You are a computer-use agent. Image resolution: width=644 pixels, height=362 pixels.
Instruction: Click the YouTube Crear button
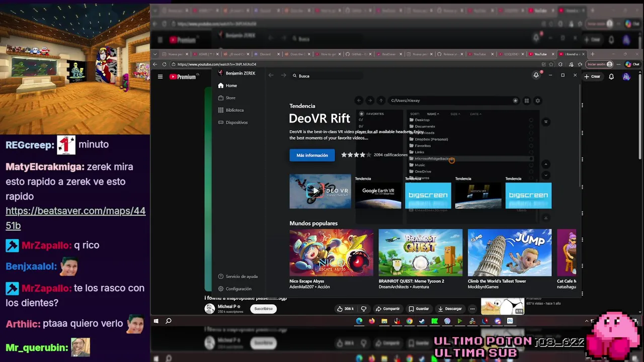(592, 76)
